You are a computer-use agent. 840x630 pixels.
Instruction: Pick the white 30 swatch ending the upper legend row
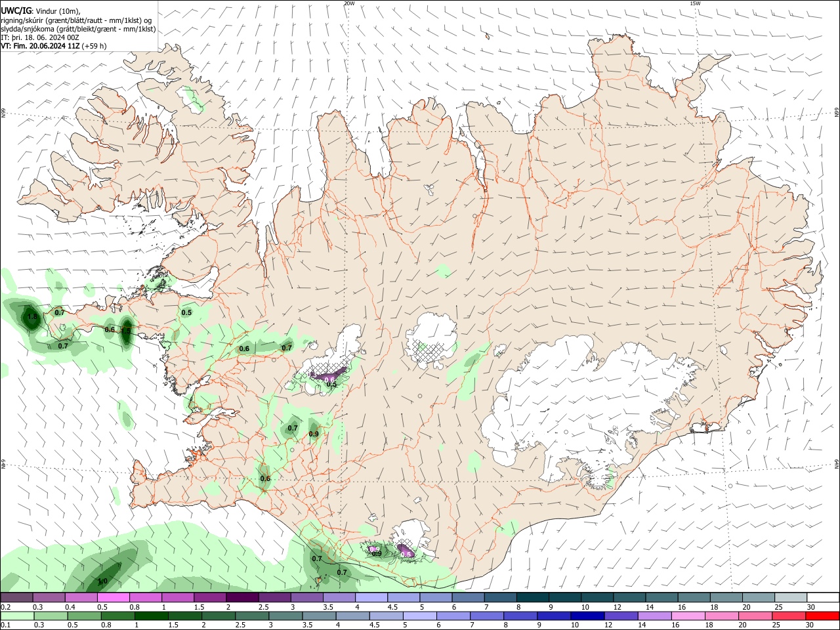[822, 597]
